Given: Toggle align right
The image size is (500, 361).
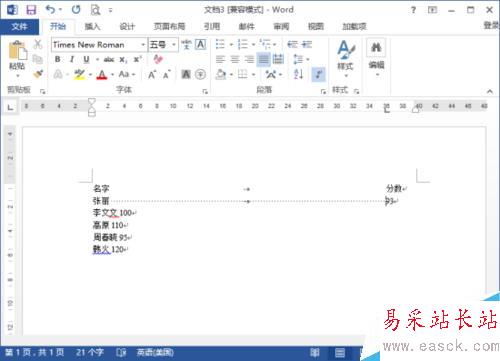Looking at the screenshot, I should click(x=249, y=59).
